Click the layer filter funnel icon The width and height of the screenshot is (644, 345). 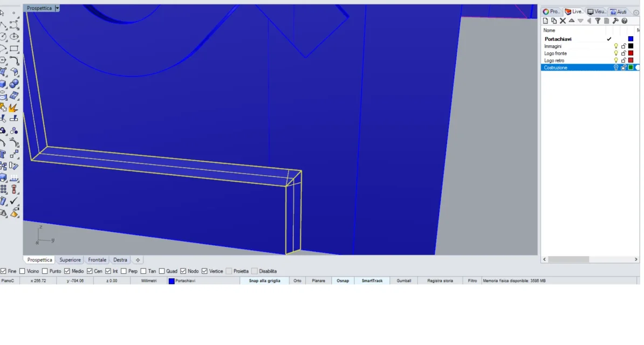(x=598, y=21)
